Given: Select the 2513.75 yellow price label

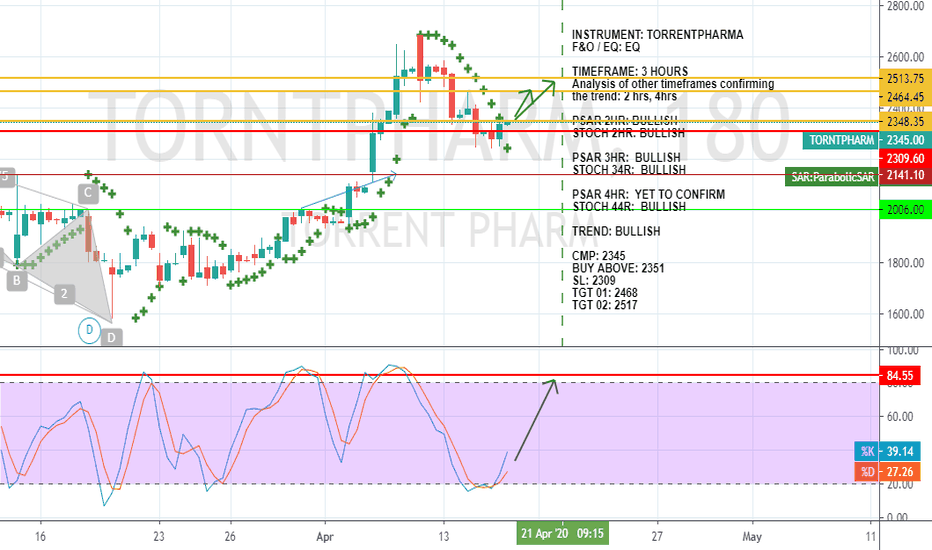Looking at the screenshot, I should pos(905,78).
